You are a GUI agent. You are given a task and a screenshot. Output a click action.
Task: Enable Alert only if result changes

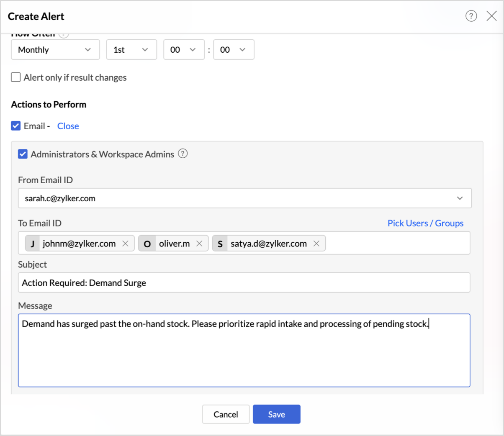[x=16, y=77]
